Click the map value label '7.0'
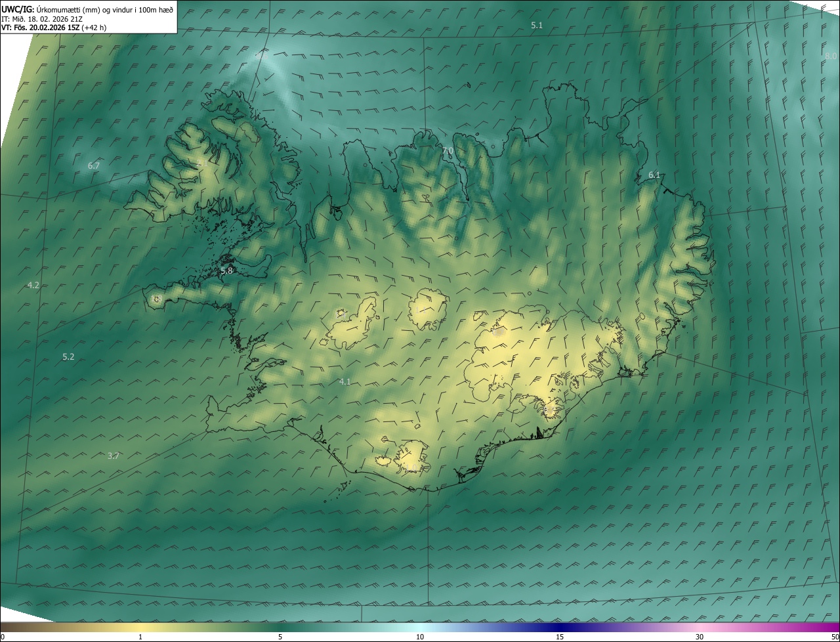The image size is (840, 642). (x=448, y=151)
